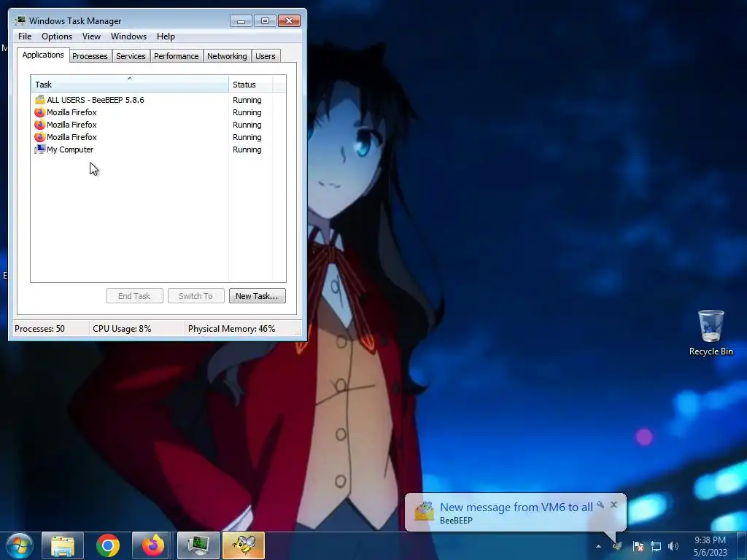Switch to the Services tab
Viewport: 747px width, 560px height.
point(131,56)
